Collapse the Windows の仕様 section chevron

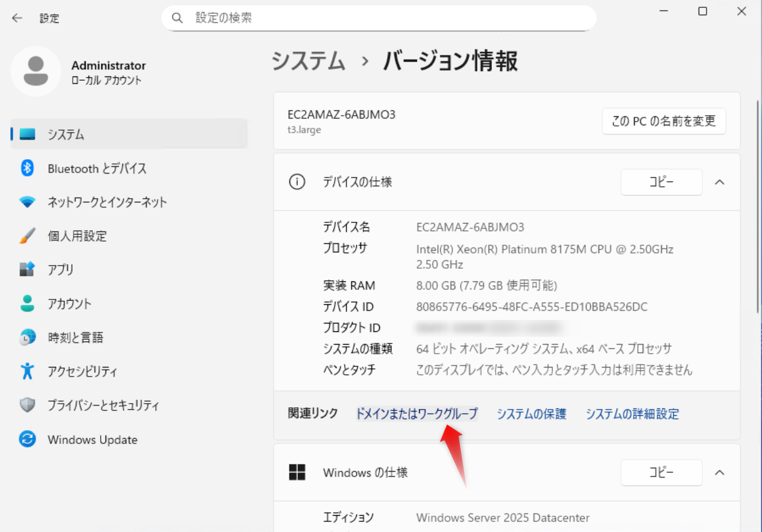point(719,472)
